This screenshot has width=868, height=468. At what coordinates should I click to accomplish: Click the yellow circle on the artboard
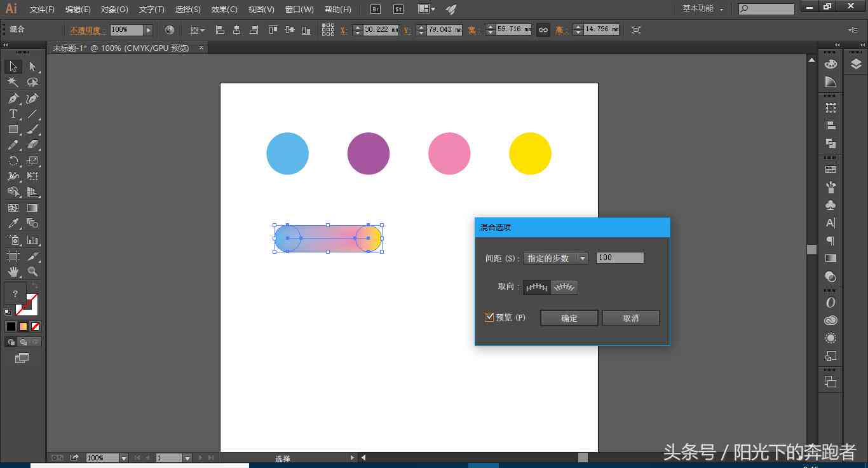click(530, 153)
